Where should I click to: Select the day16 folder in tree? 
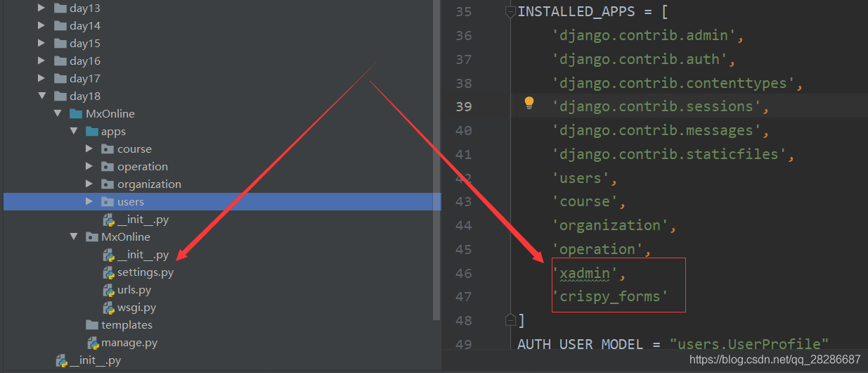click(84, 61)
